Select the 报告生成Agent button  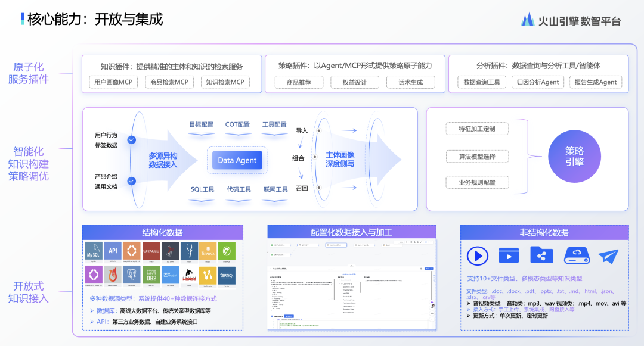tap(596, 82)
